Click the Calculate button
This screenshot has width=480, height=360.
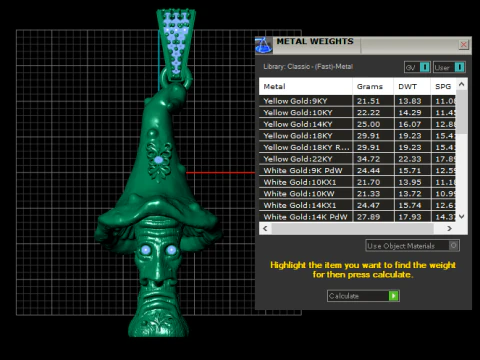(x=363, y=296)
